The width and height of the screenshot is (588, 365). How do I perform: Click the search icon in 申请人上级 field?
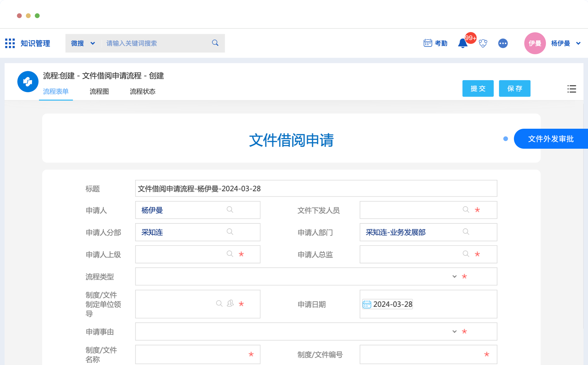coord(230,254)
